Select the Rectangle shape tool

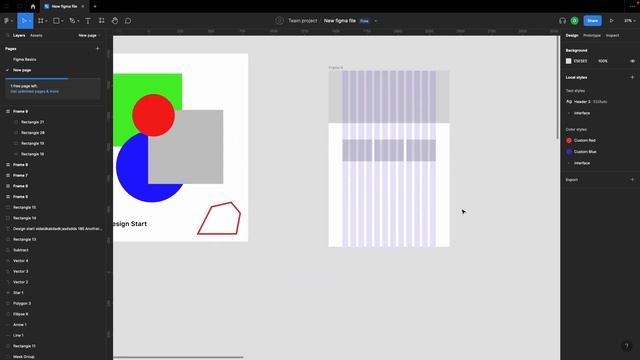pos(56,21)
